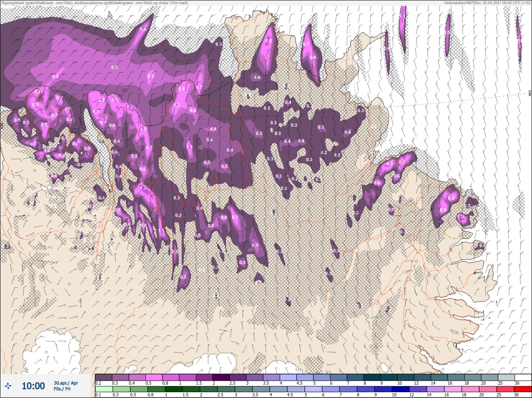Select the dark purple 2 upper legend swatch

(221, 377)
